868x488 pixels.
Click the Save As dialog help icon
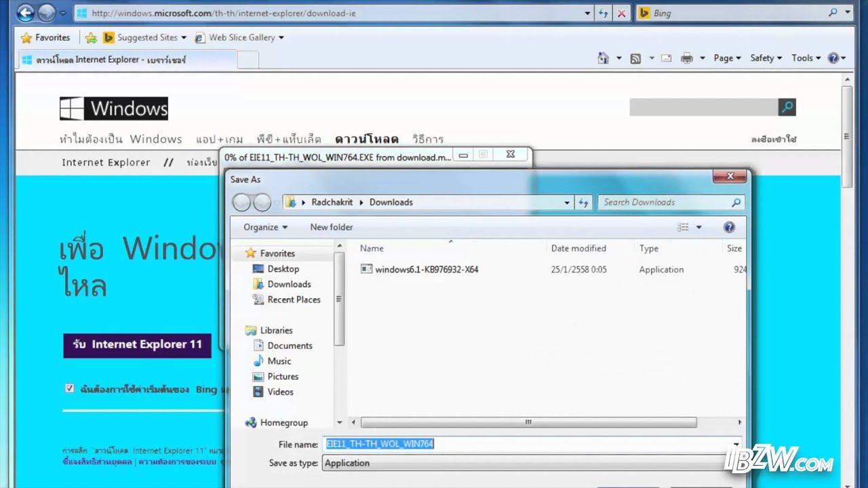(x=729, y=227)
